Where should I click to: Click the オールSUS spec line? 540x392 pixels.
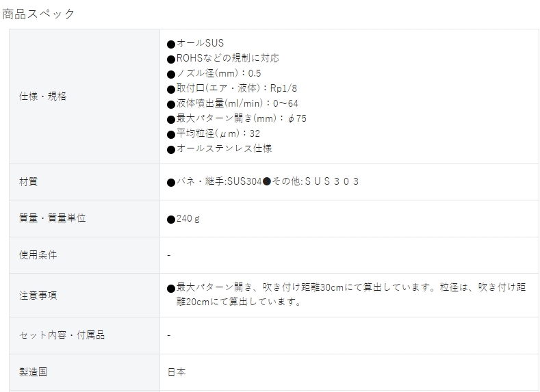tap(195, 43)
